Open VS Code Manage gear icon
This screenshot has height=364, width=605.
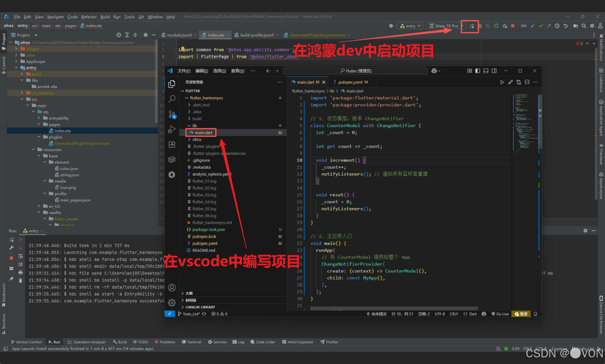point(172,303)
